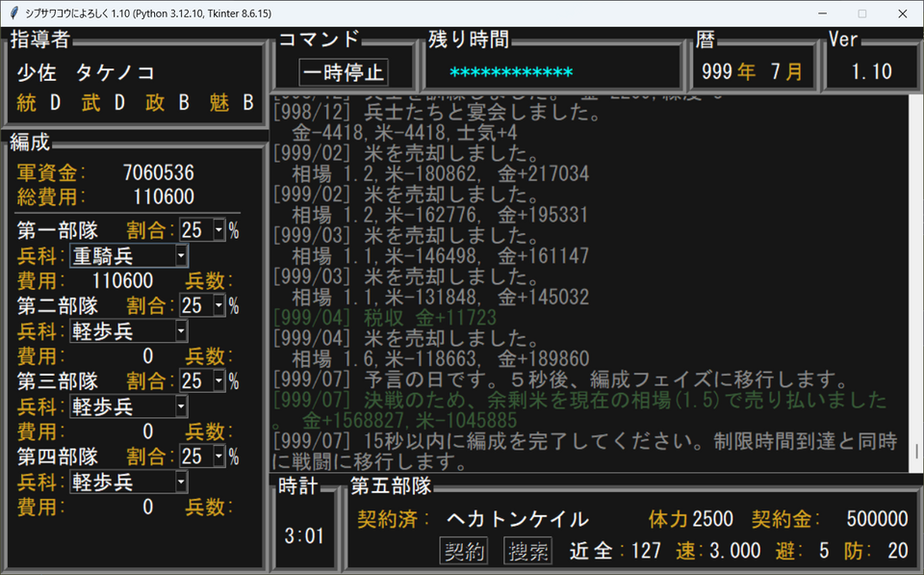Close the シブサワコウによろしく window
924x575 pixels.
[x=902, y=13]
